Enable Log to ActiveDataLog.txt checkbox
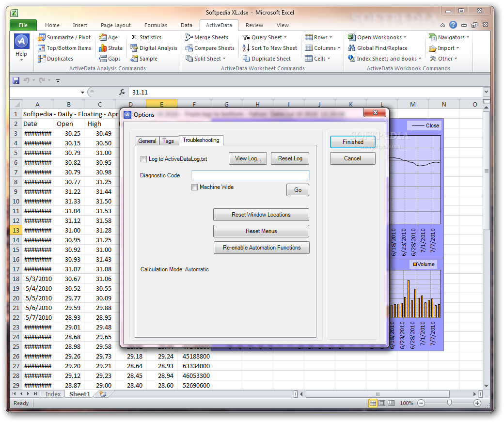This screenshot has width=504, height=422. click(x=143, y=159)
